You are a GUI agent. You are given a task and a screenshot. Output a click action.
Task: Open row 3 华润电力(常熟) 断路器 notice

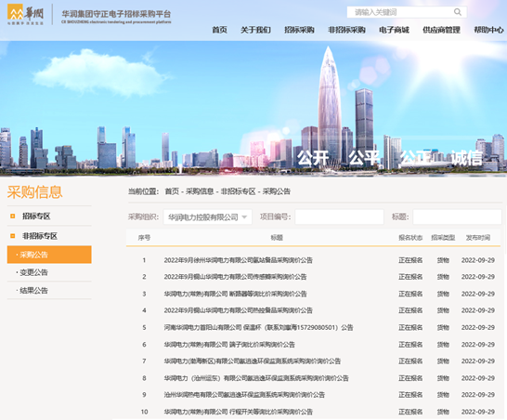pyautogui.click(x=235, y=294)
